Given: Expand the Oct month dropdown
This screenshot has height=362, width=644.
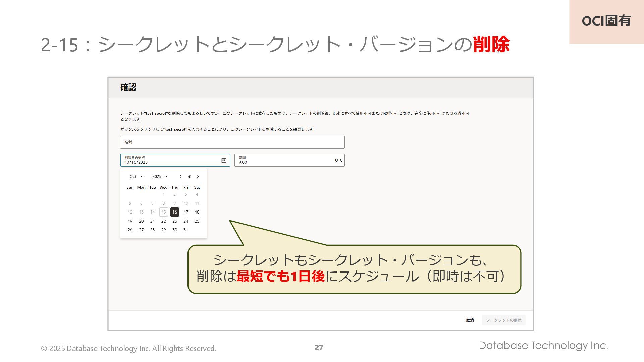Looking at the screenshot, I should click(x=136, y=176).
